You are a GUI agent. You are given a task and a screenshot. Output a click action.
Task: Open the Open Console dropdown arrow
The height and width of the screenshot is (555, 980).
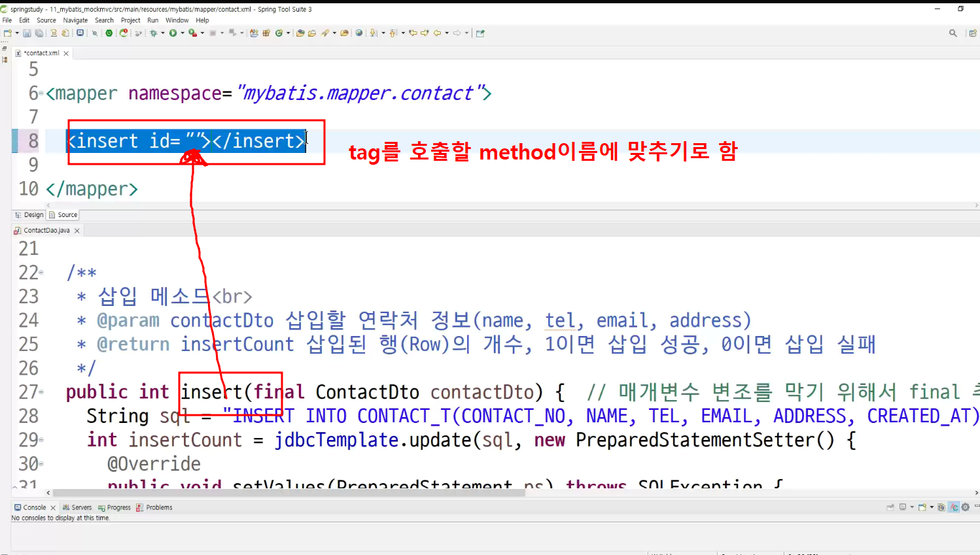tap(932, 507)
